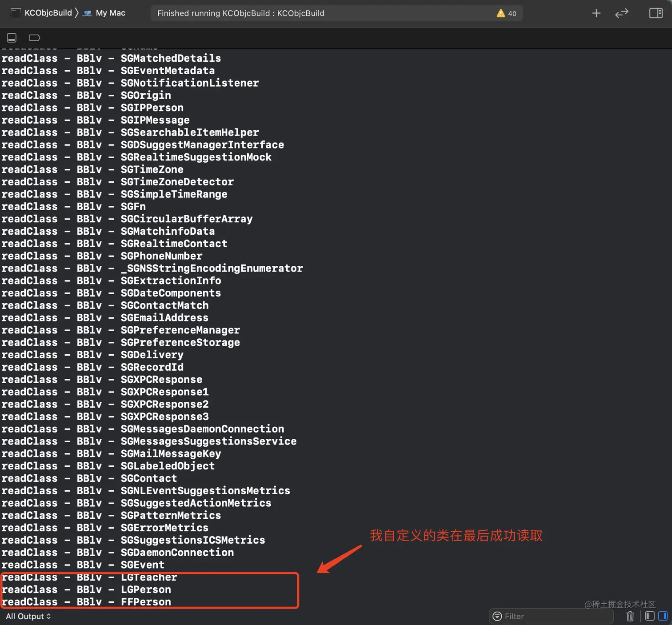Click the SGEventMetadata log line
Screen dimensions: 672x625
108,71
